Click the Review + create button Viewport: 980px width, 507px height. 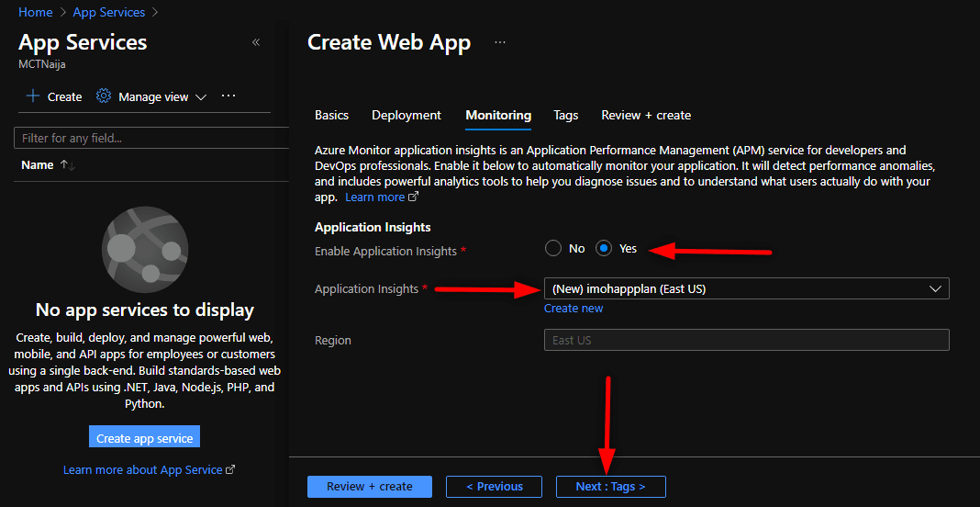coord(370,487)
